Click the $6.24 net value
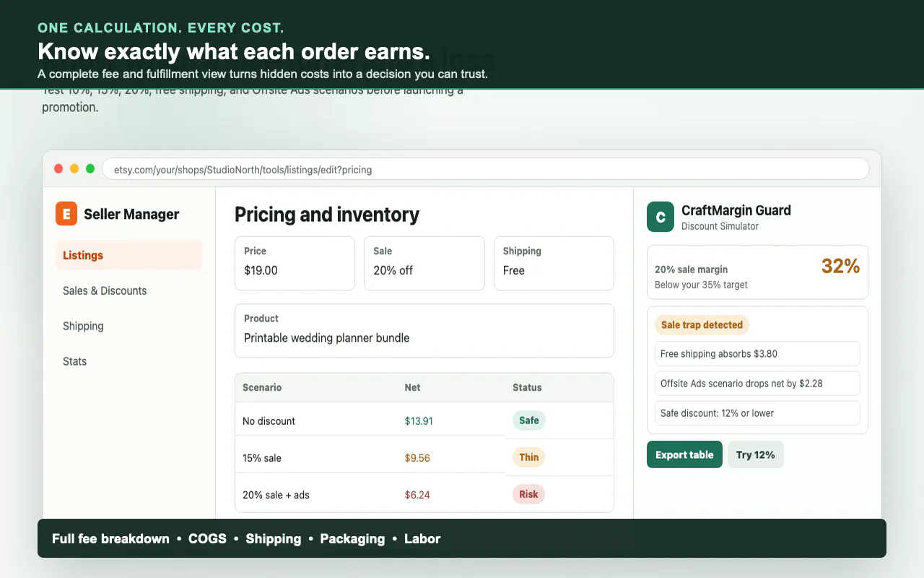The height and width of the screenshot is (578, 924). (417, 495)
